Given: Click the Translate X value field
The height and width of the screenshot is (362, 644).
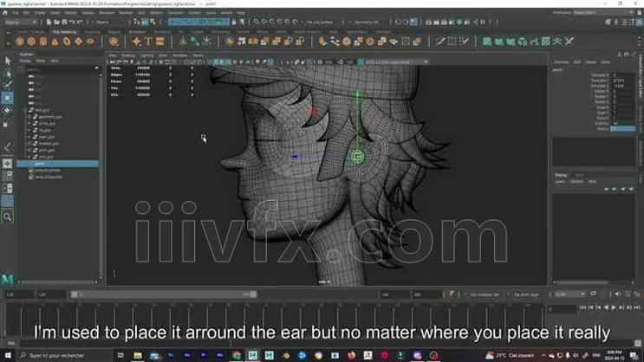Looking at the screenshot, I should coord(623,75).
